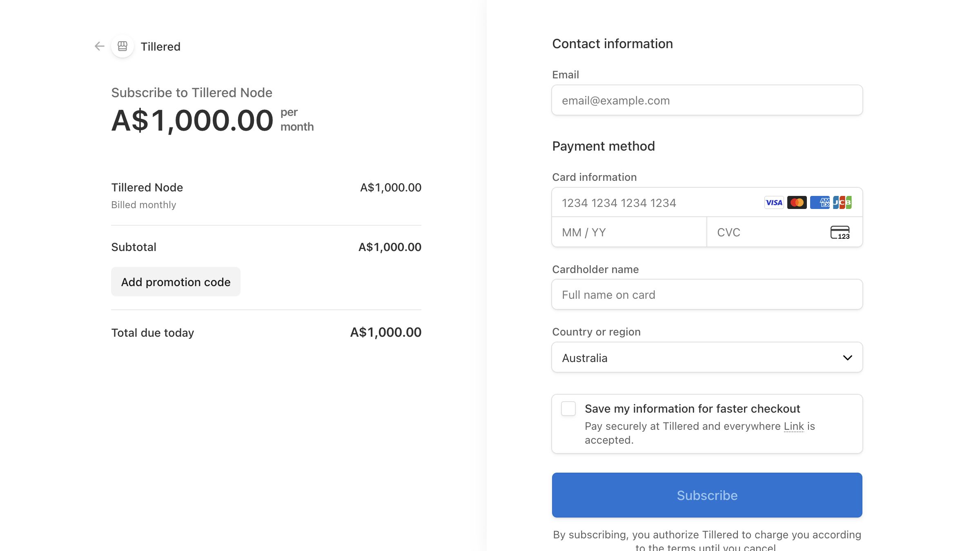Select the Mastercard brand icon

797,202
